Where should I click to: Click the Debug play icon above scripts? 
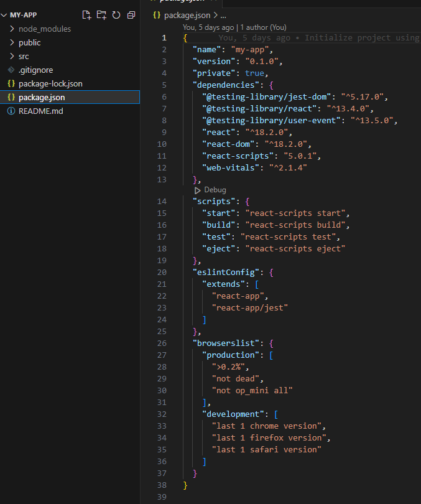tap(197, 190)
